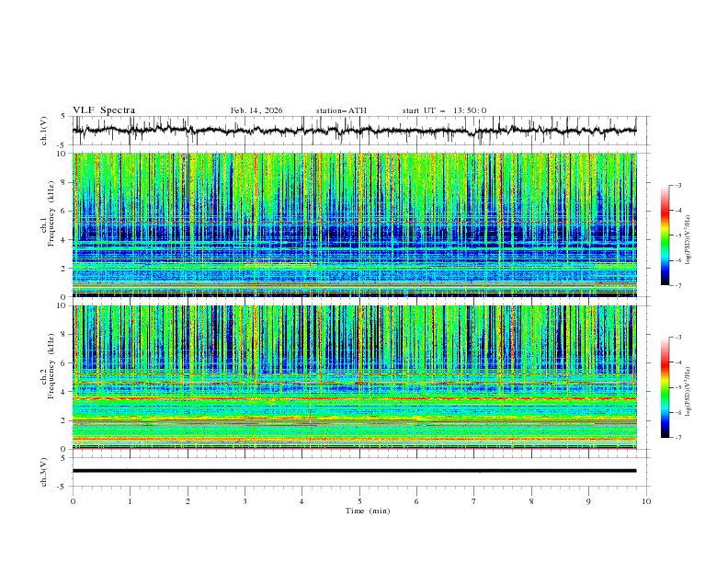Viewport: 728px width, 563px height.
Task: Click the station=ATH label
Action: (x=341, y=110)
